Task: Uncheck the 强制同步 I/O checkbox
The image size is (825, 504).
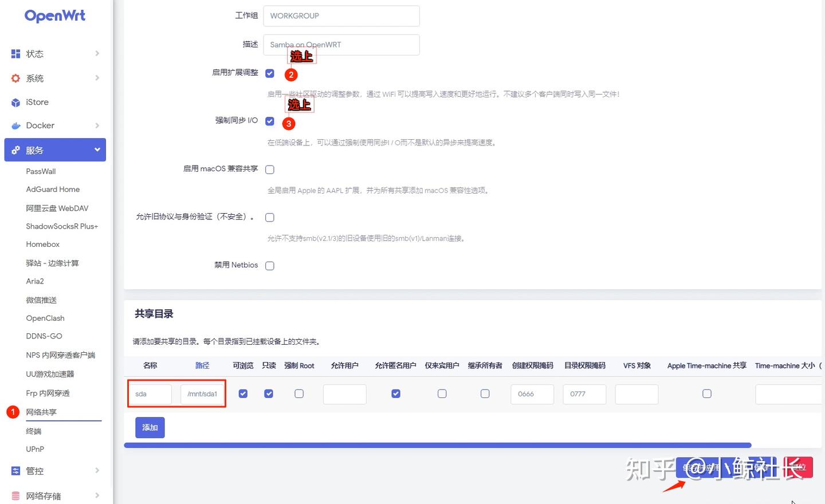Action: (269, 121)
